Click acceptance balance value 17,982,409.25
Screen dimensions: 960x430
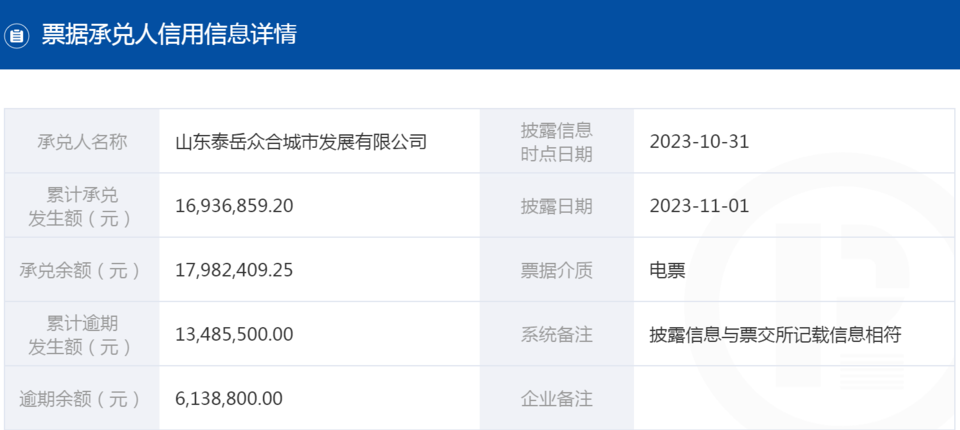tap(234, 270)
